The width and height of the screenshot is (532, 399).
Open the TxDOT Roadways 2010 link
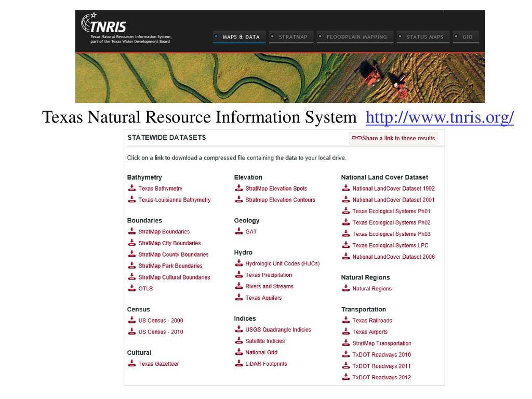point(381,354)
